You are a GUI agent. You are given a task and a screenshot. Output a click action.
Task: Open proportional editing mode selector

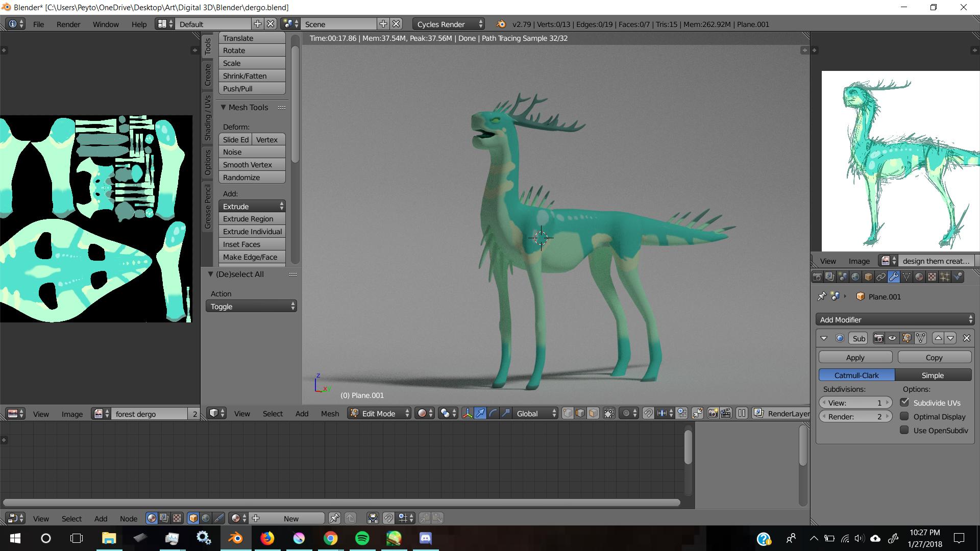(628, 413)
